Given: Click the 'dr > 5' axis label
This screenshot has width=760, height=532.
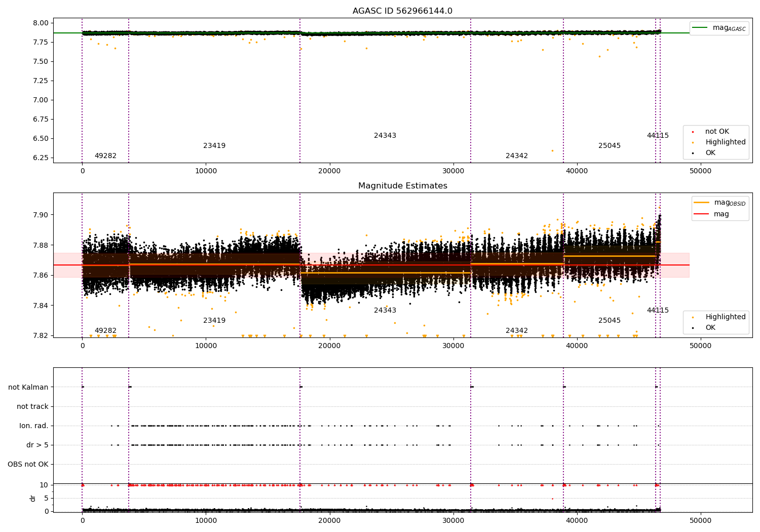Looking at the screenshot, I should (37, 445).
